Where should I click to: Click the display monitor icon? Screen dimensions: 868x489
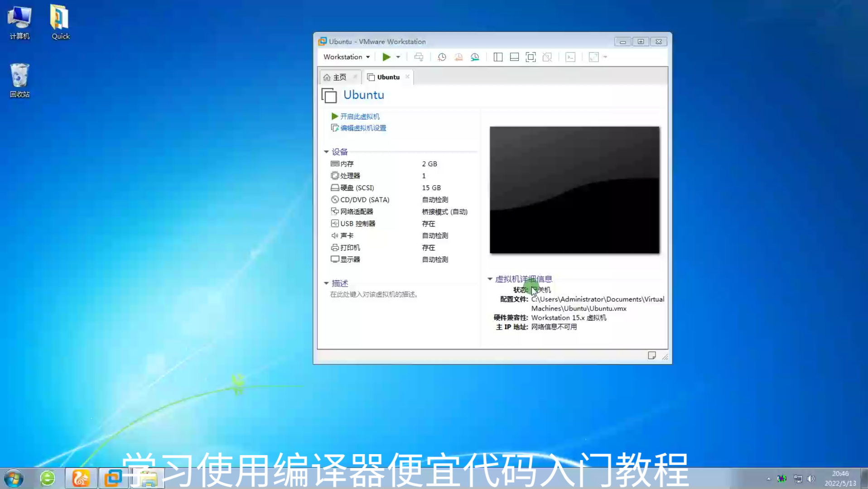pos(335,259)
